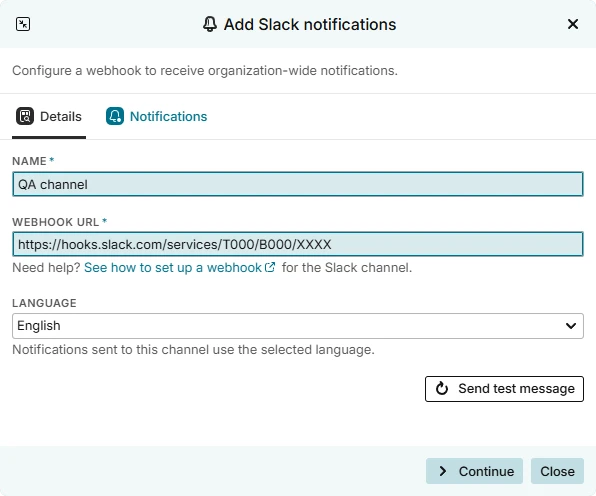Click the Close button in footer
This screenshot has width=596, height=496.
557,471
